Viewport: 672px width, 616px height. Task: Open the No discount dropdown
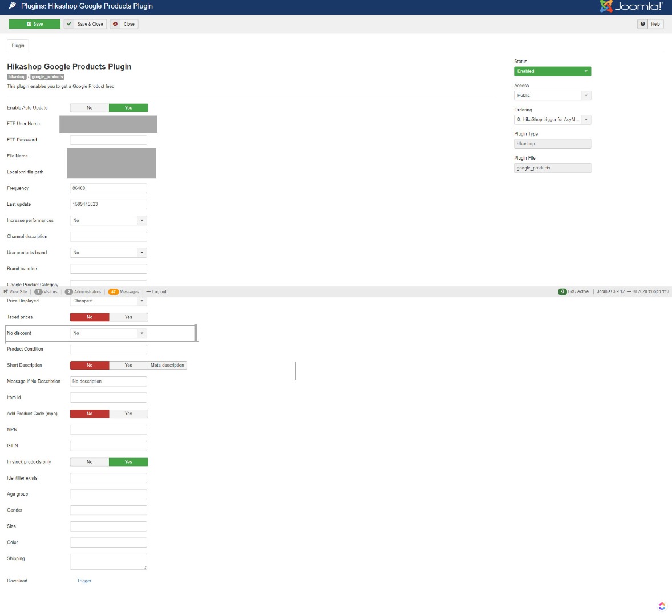click(108, 333)
